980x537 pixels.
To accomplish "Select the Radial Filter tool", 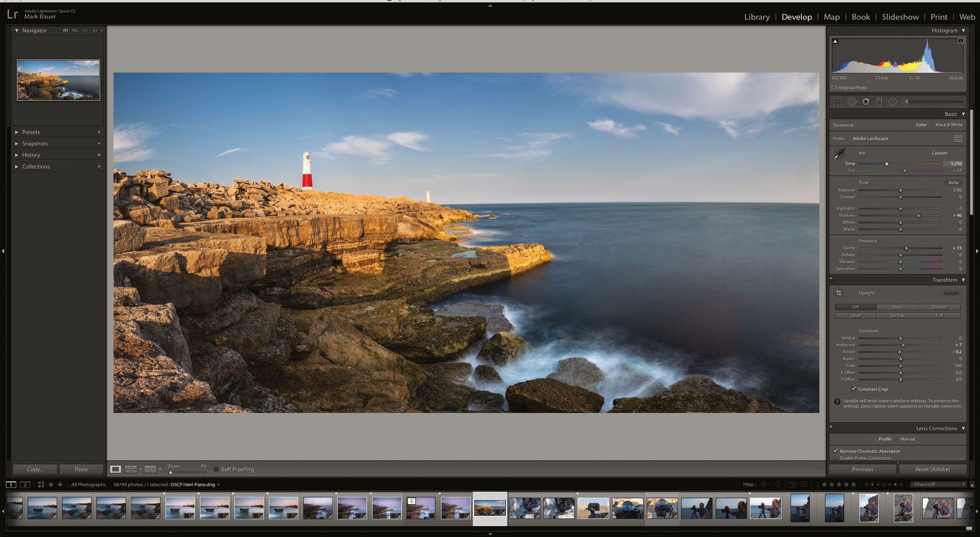I will [x=892, y=102].
